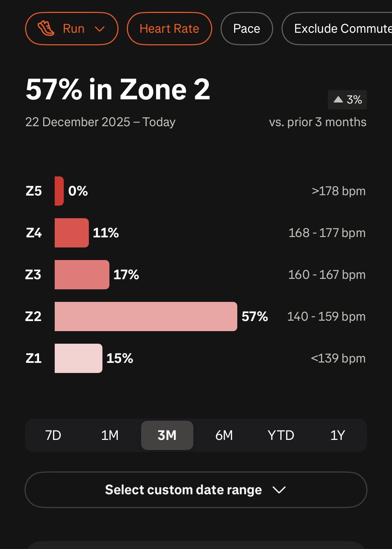Tap the 3% increase triangle badge
Image resolution: width=392 pixels, height=549 pixels.
347,100
